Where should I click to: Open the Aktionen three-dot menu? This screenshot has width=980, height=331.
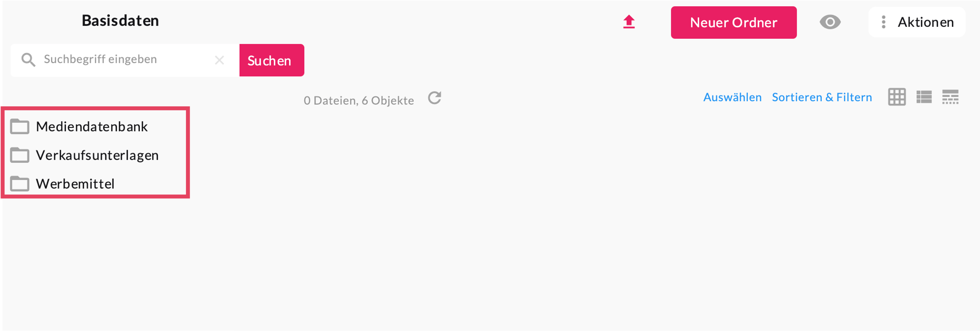(916, 22)
